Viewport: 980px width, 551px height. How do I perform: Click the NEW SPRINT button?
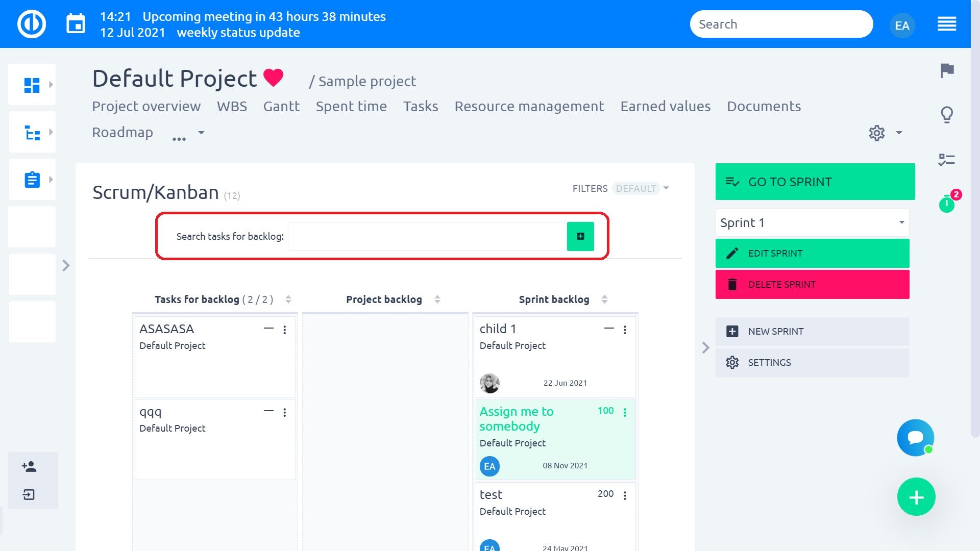[812, 332]
